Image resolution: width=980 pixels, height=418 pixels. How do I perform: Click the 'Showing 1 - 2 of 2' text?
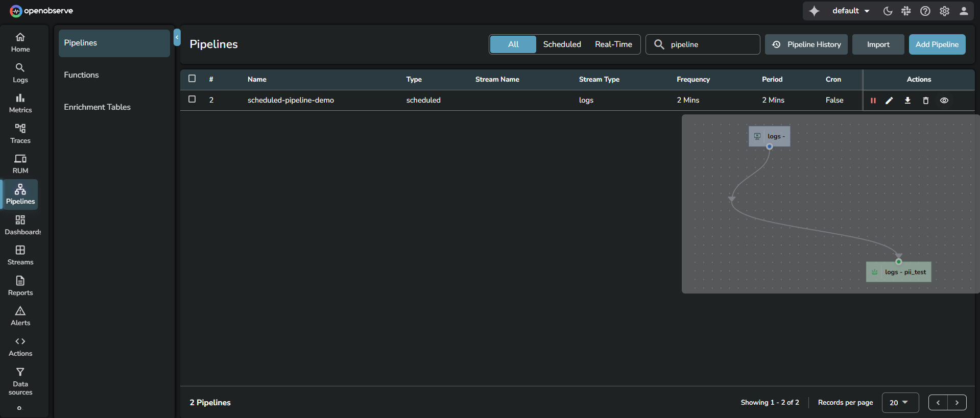(x=770, y=402)
